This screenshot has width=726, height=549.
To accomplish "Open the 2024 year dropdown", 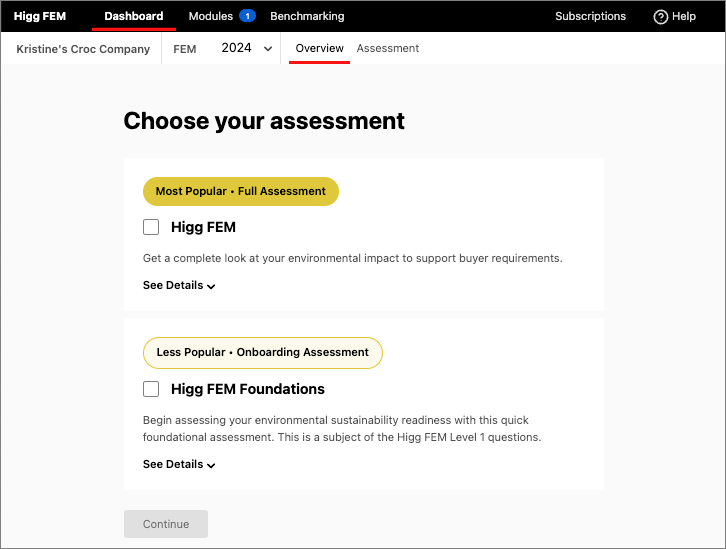I will (x=248, y=48).
